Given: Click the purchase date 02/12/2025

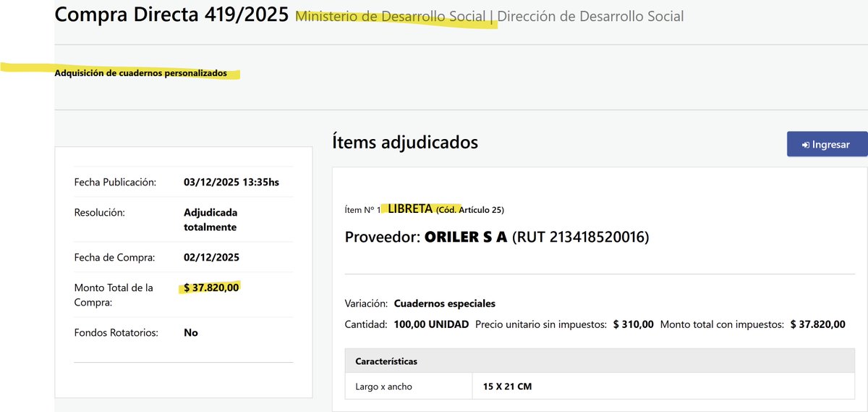Looking at the screenshot, I should [212, 258].
